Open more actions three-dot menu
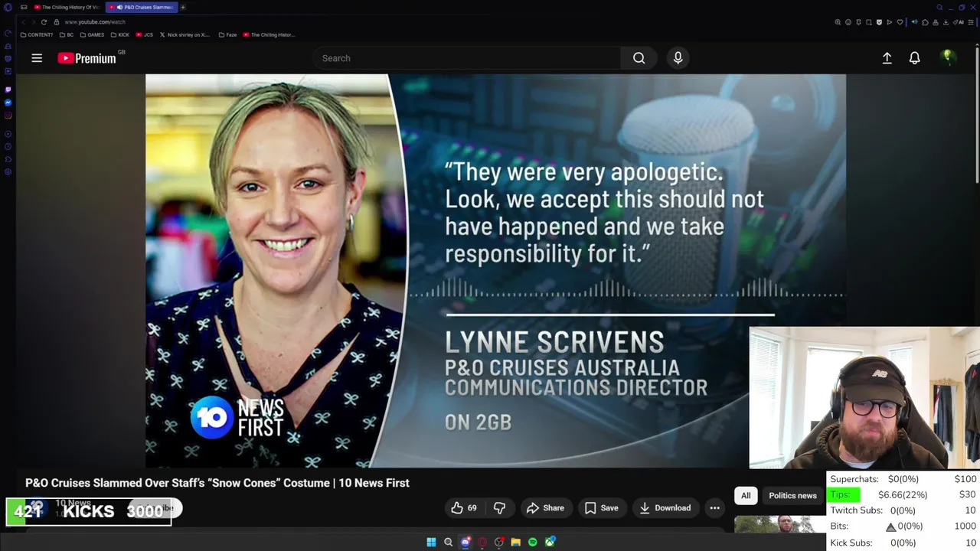The height and width of the screenshot is (551, 980). (714, 508)
